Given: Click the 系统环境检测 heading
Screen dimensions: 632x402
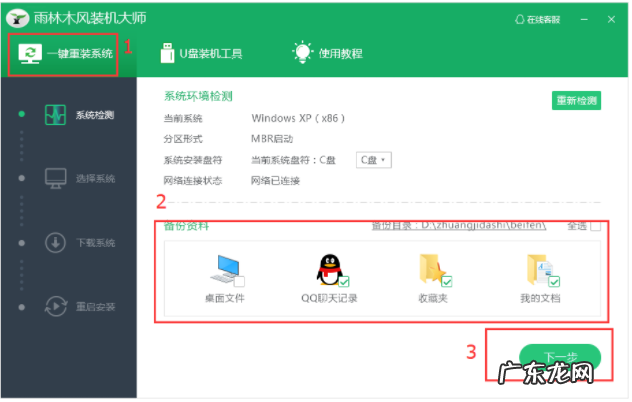Looking at the screenshot, I should tap(198, 96).
